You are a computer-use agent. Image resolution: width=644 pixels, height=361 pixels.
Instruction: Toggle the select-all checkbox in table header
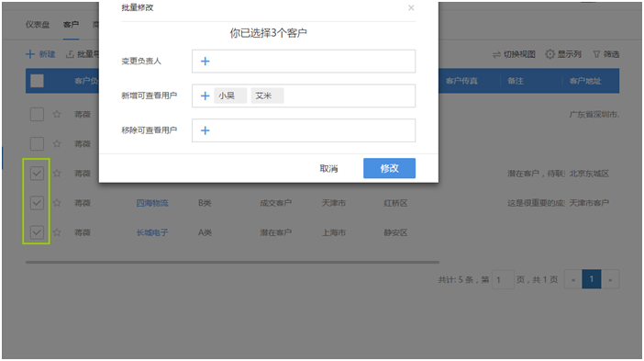37,81
